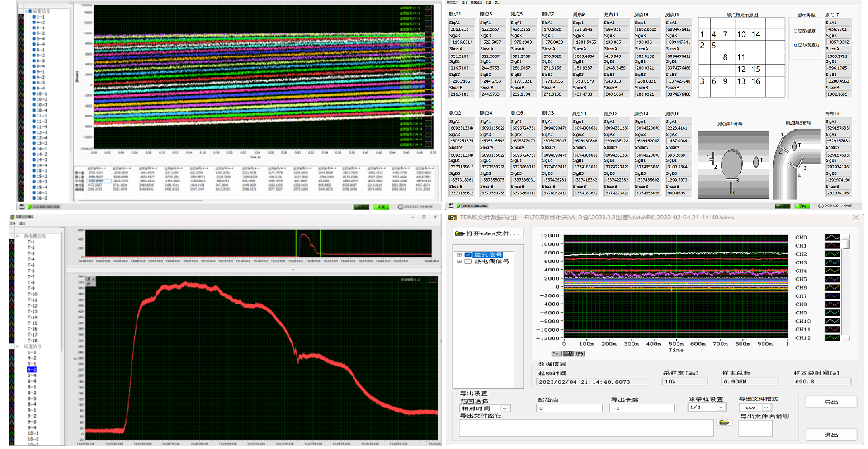Expand the 应变信号 tree node in export dialog
868x449 pixels.
click(x=459, y=255)
